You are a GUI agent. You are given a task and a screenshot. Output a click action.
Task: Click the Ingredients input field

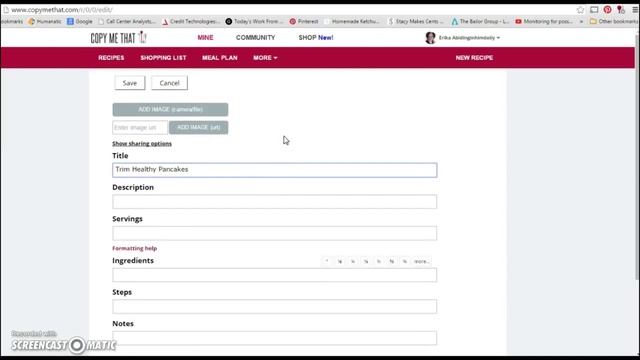tap(275, 275)
